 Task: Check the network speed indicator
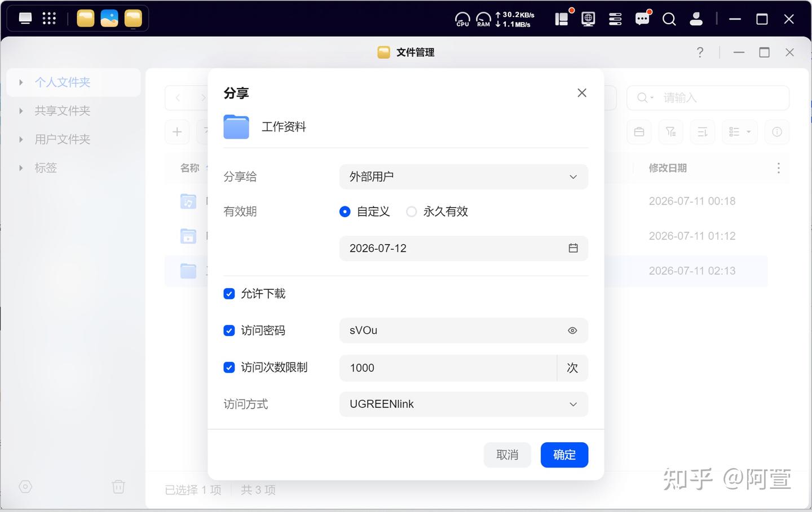(515, 19)
